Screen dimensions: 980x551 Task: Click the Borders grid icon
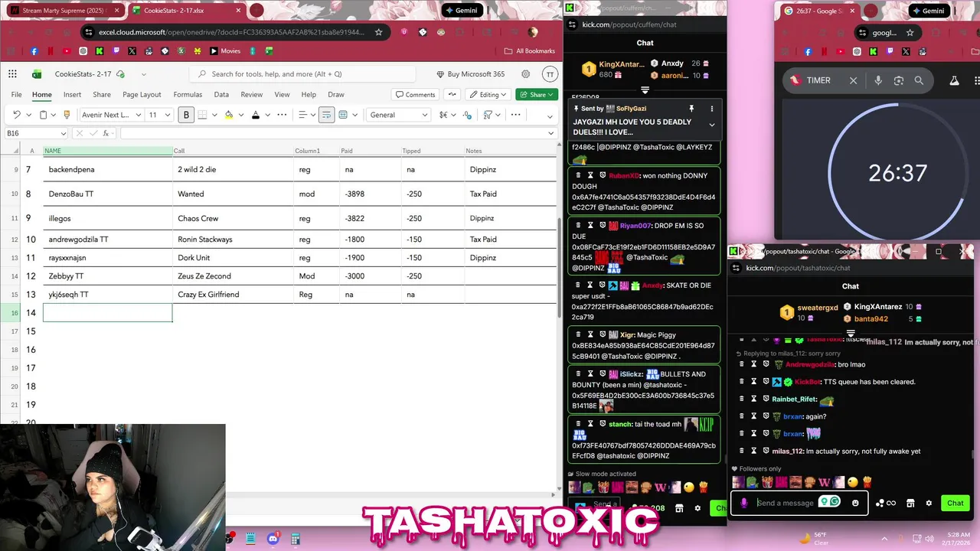[x=202, y=115]
